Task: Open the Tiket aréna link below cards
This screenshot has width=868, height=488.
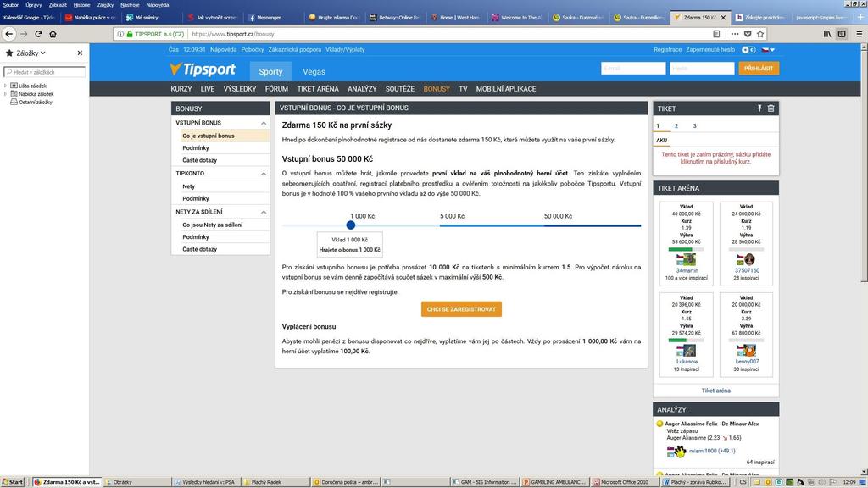Action: tap(715, 391)
